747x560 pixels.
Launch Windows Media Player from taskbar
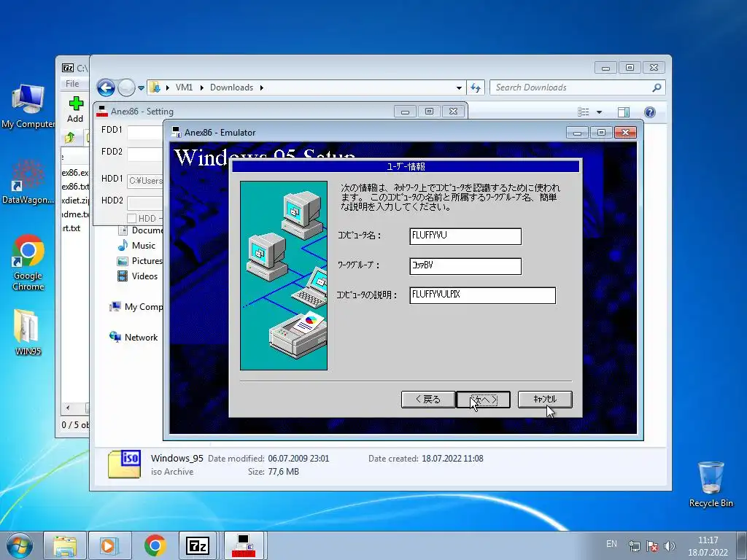click(109, 545)
